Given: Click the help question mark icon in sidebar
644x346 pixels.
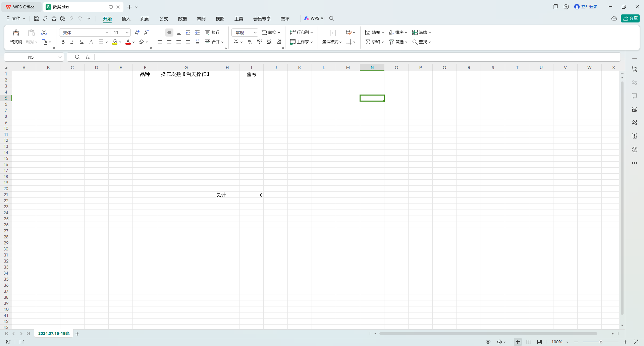Looking at the screenshot, I should click(x=635, y=150).
